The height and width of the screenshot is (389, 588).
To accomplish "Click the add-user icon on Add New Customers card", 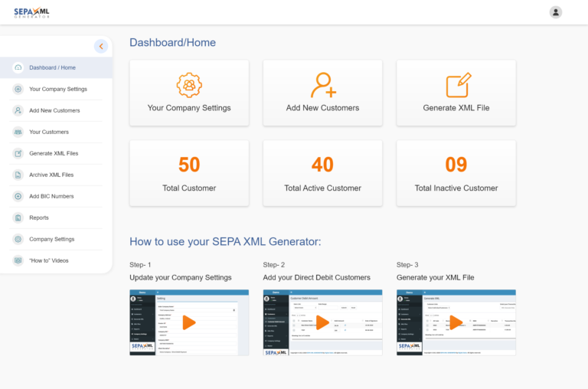I will click(322, 84).
